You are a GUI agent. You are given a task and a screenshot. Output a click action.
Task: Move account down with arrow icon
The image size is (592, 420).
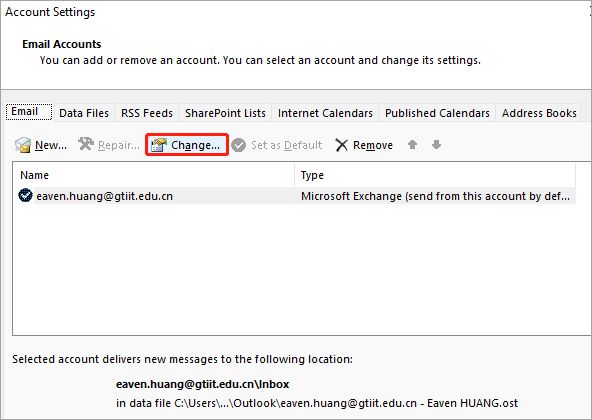[436, 145]
